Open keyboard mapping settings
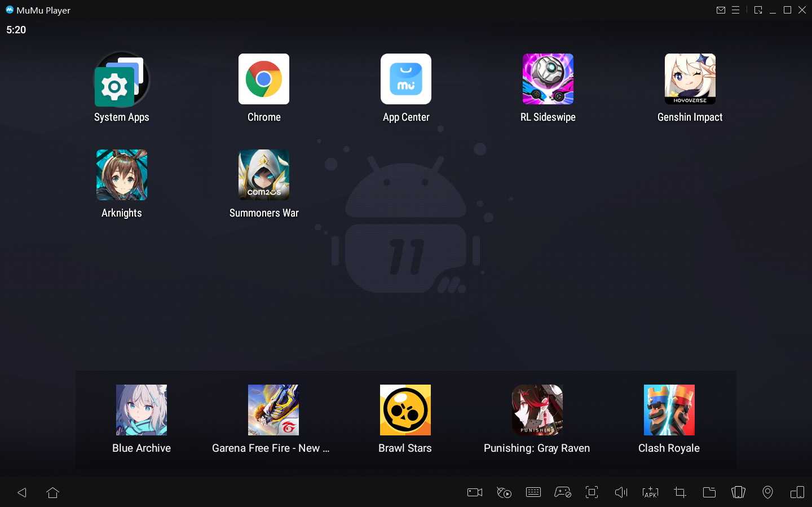 coord(533,492)
